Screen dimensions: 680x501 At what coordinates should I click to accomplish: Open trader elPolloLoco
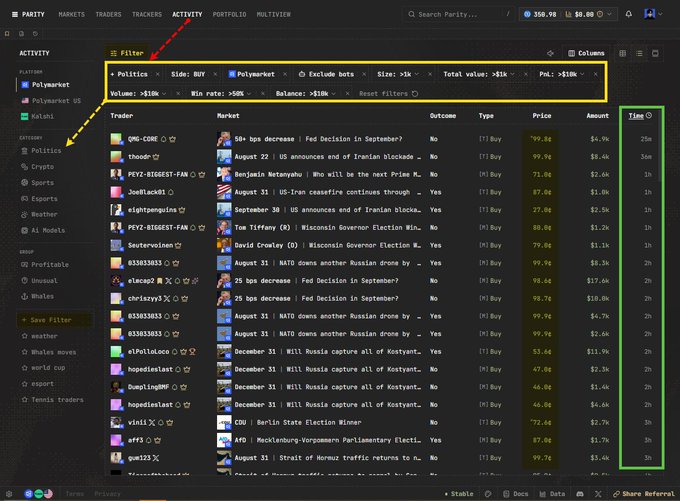[x=148, y=351]
